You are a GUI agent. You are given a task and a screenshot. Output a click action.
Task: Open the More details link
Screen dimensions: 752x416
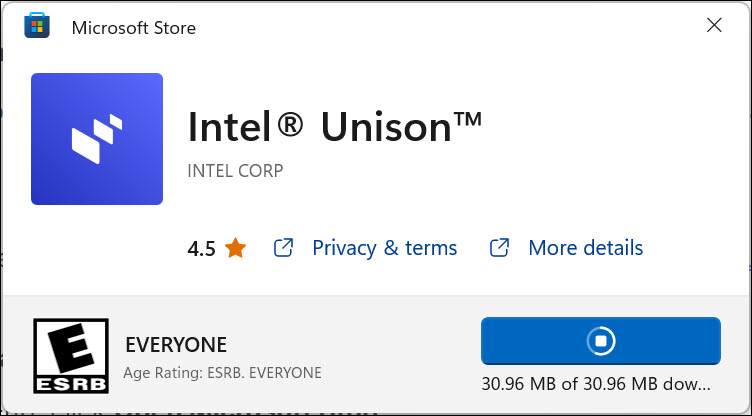pyautogui.click(x=585, y=248)
